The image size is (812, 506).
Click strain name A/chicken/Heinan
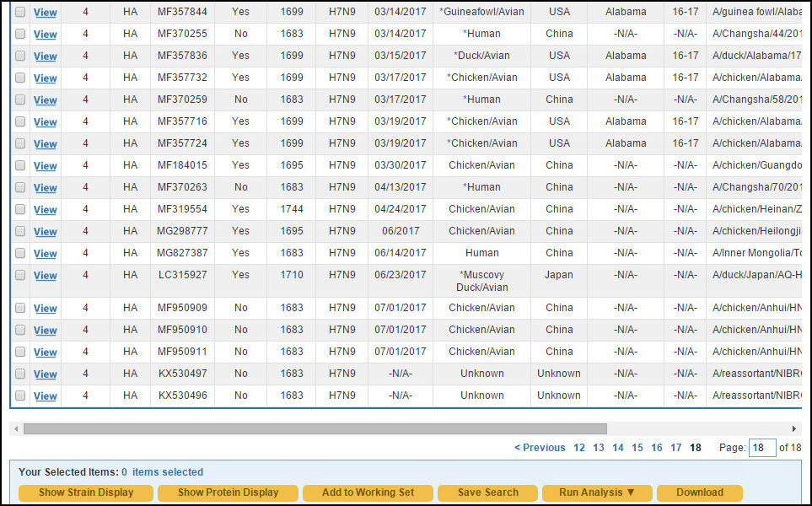[757, 209]
